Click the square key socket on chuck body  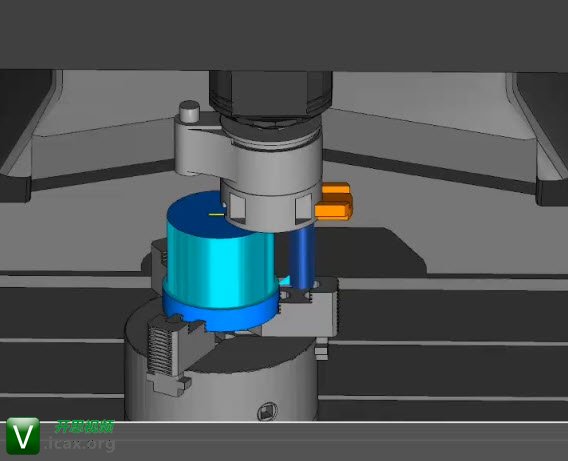(x=267, y=411)
